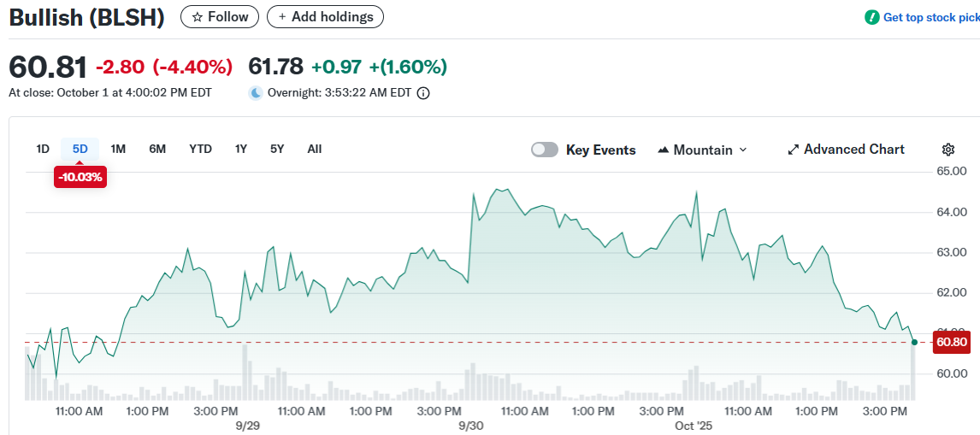Toggle the Key Events switch
980x435 pixels.
click(545, 150)
